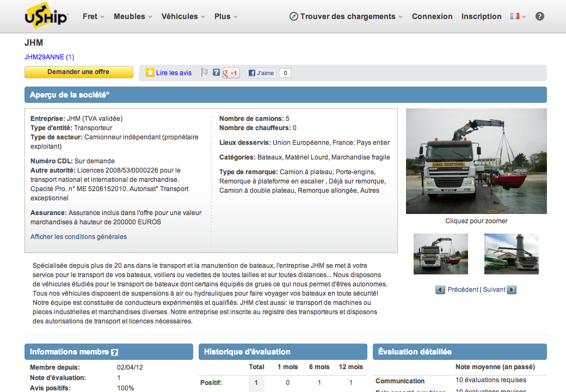Screen dimensions: 566x392
Task: Click the next photo arrow icon
Action: tap(512, 290)
